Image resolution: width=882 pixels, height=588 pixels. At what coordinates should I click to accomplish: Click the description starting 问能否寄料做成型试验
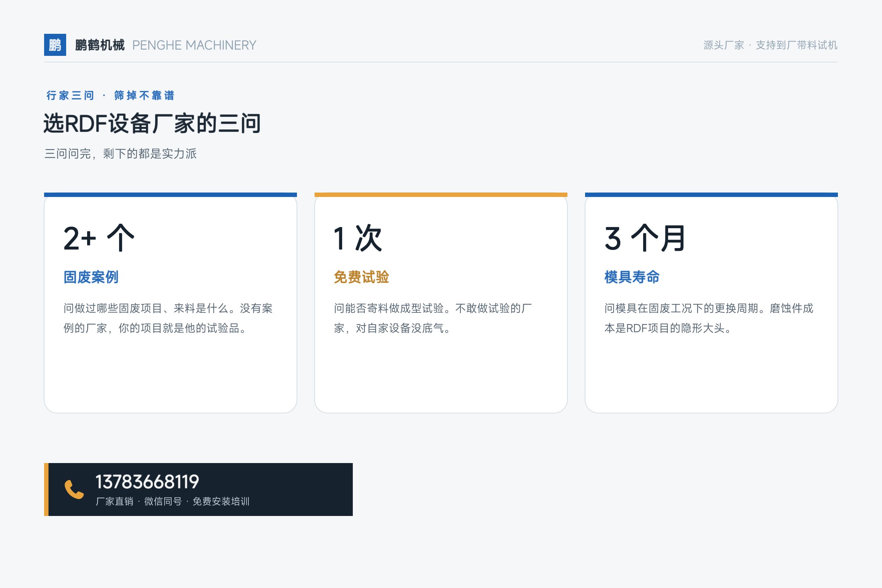pos(433,318)
